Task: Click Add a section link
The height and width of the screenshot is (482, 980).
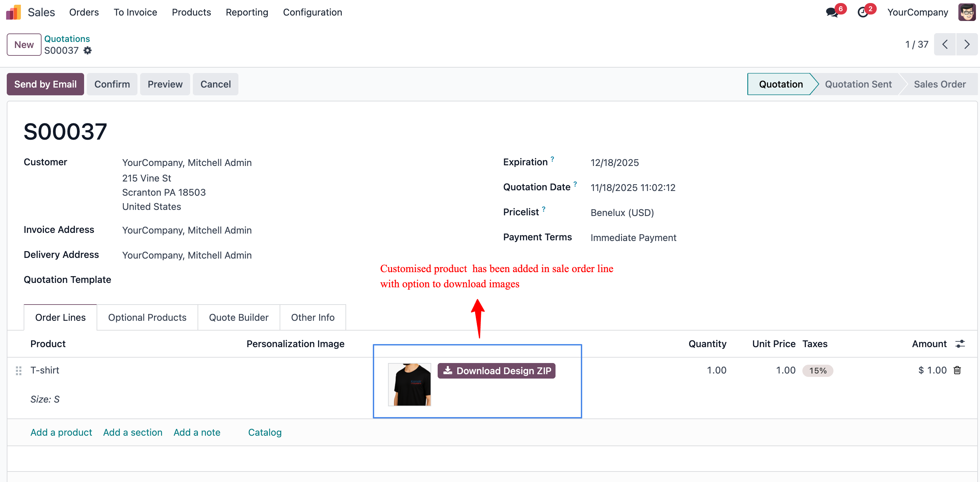Action: coord(133,432)
